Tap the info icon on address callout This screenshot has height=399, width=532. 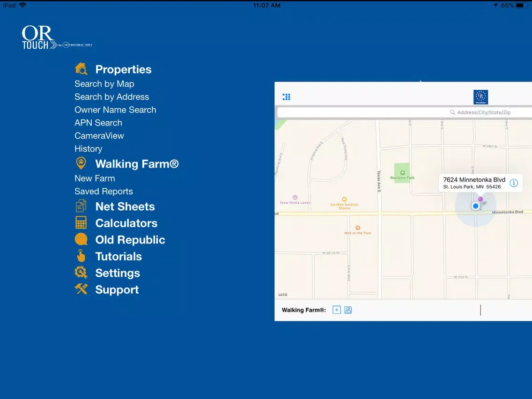click(x=514, y=183)
